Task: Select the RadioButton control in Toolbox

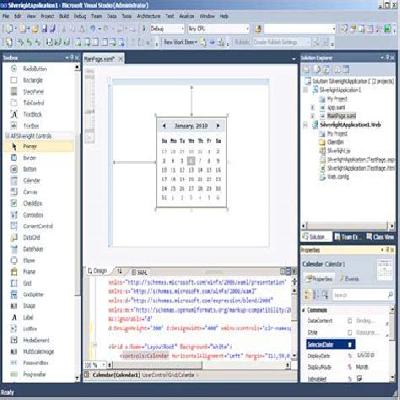Action: pos(35,69)
